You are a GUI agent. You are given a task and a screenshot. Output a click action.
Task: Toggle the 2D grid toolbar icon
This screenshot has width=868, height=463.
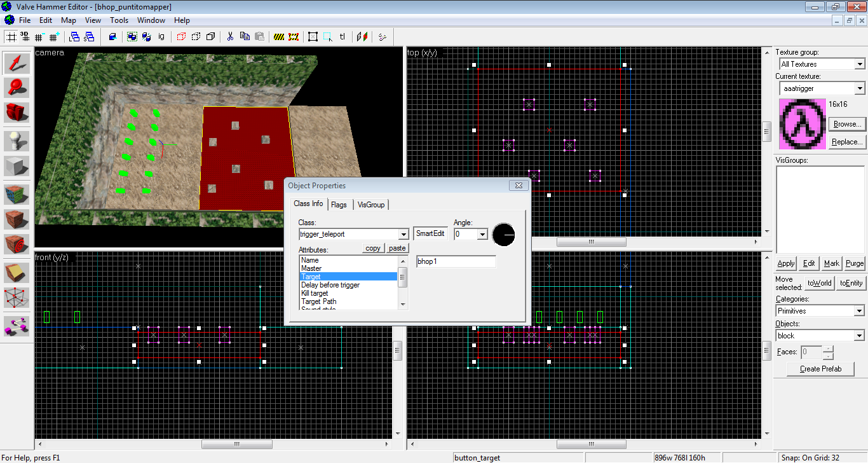[11, 37]
